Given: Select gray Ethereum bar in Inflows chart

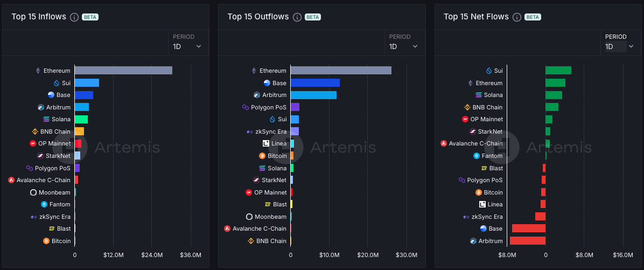Looking at the screenshot, I should [x=123, y=71].
